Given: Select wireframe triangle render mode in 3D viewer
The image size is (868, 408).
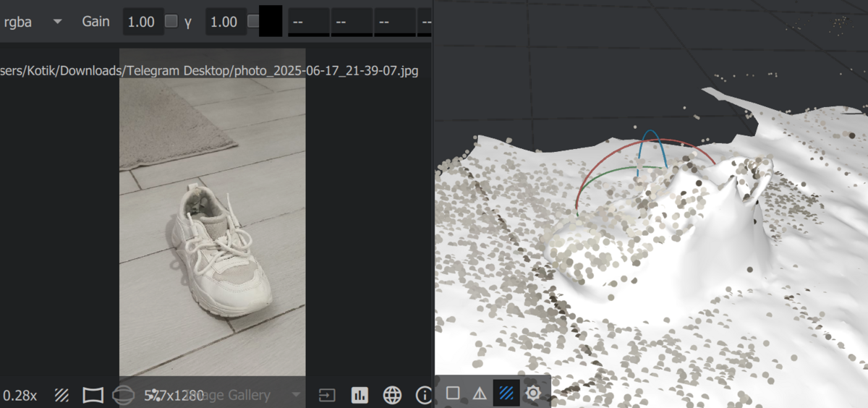Looking at the screenshot, I should click(x=480, y=393).
